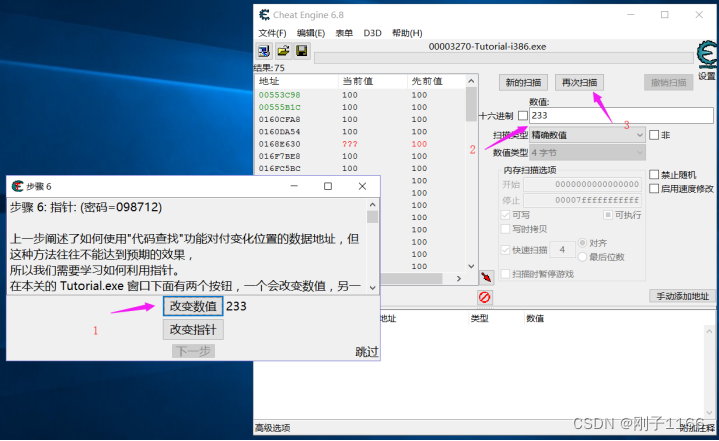Click the 开始 address input field
The width and height of the screenshot is (719, 441).
582,184
